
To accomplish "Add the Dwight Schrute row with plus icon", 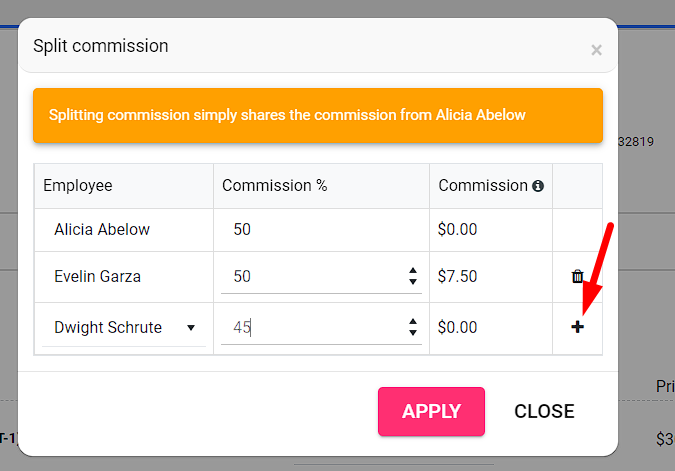I will pos(577,327).
